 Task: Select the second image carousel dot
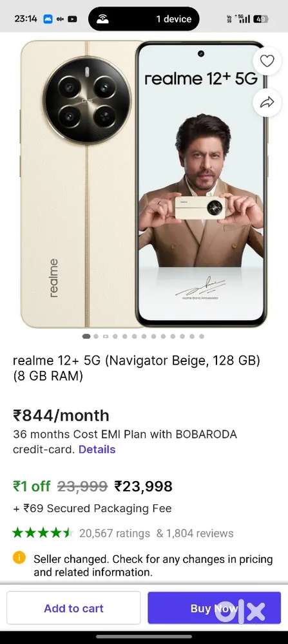[x=96, y=336]
